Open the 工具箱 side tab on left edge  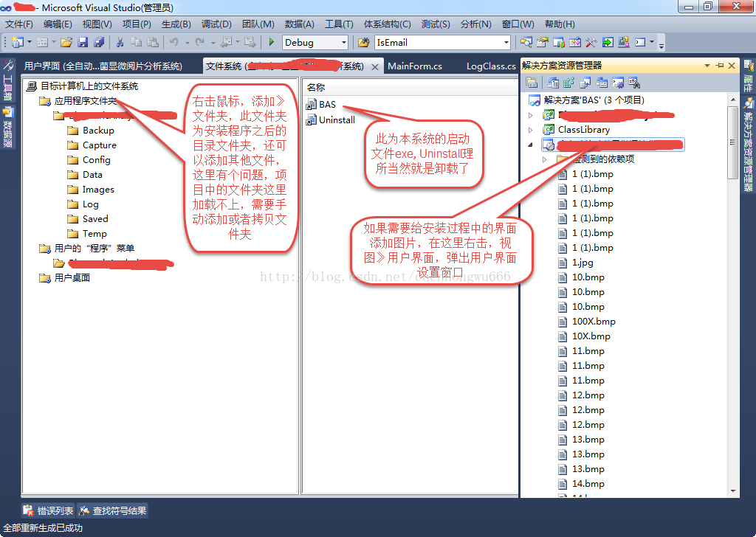(7, 80)
